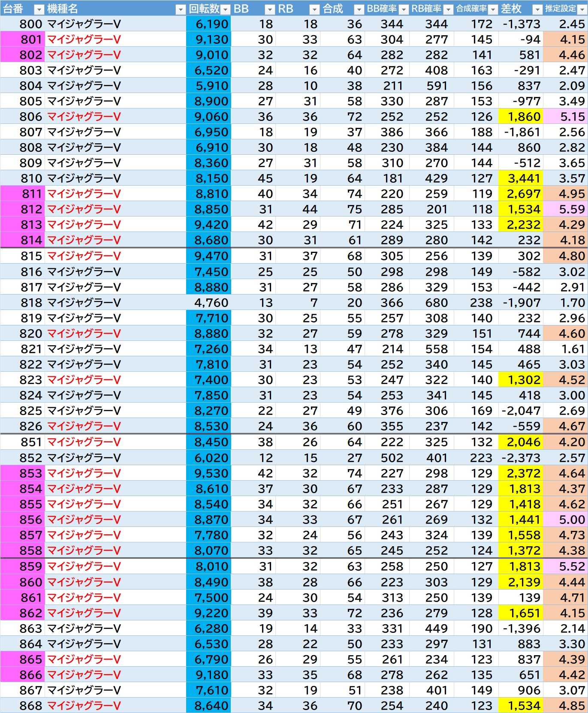Select the 回転数 cell showing 4,760
This screenshot has height=713, width=588.
(209, 303)
